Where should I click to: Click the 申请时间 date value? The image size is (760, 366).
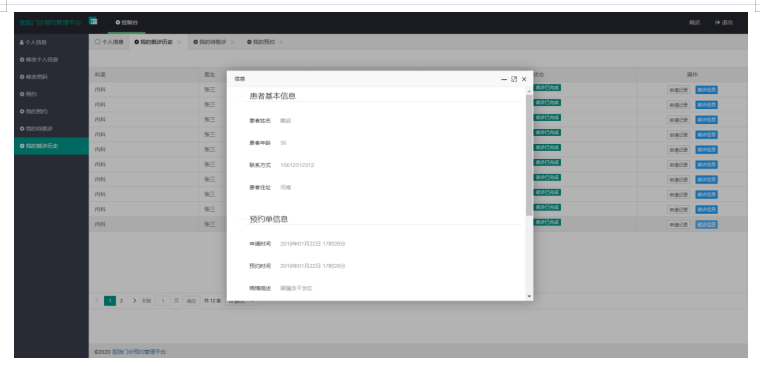[x=313, y=244]
